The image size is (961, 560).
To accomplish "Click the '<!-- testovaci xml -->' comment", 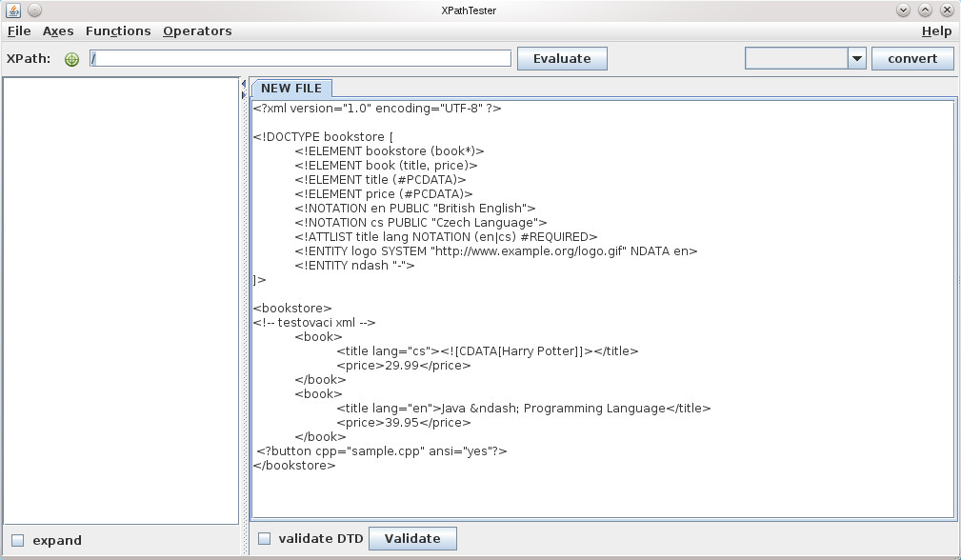I will pos(314,322).
